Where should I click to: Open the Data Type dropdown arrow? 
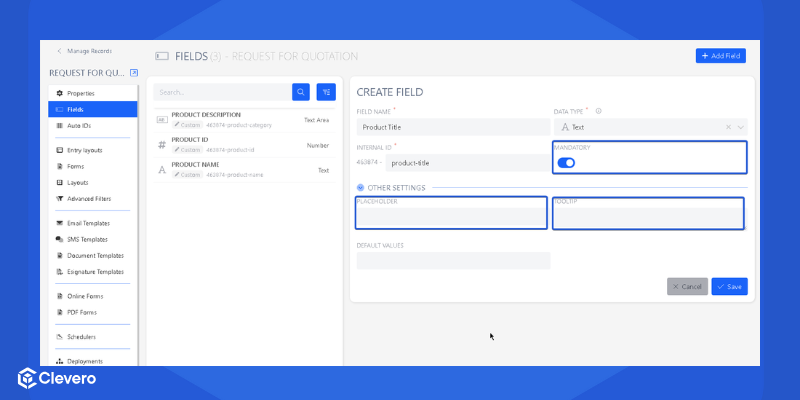(740, 127)
